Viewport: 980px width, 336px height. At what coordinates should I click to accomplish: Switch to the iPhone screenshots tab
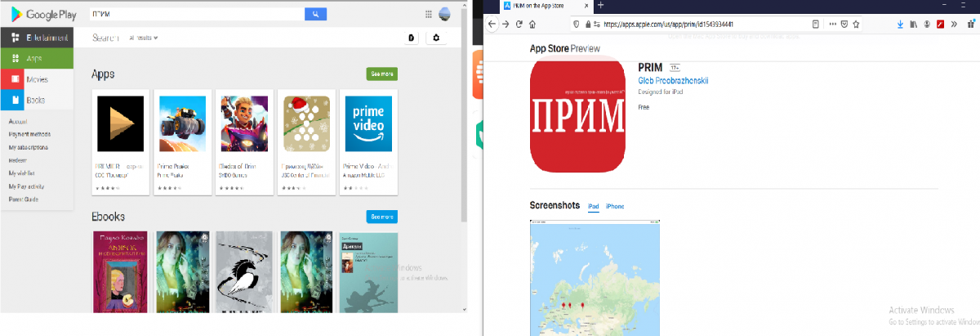(x=615, y=206)
